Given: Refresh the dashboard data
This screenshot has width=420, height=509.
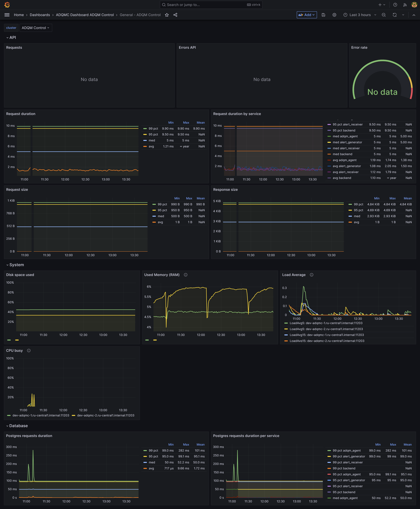Looking at the screenshot, I should click(x=395, y=15).
